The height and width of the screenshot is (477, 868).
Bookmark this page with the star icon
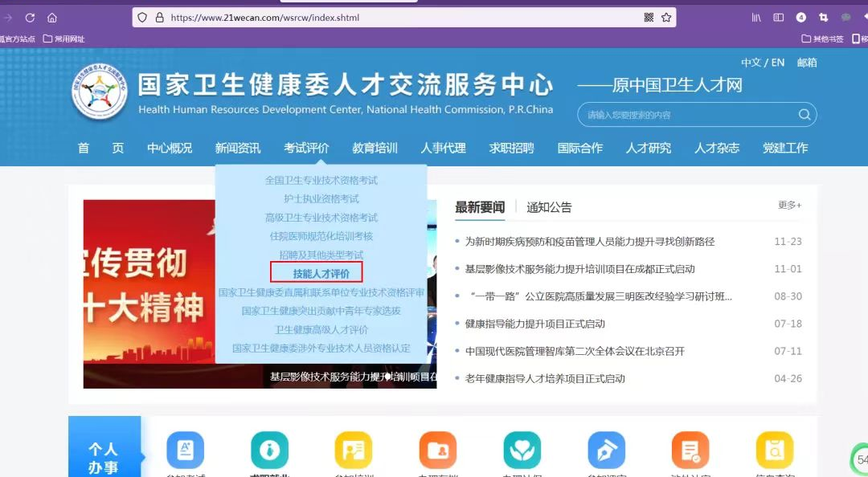[666, 18]
